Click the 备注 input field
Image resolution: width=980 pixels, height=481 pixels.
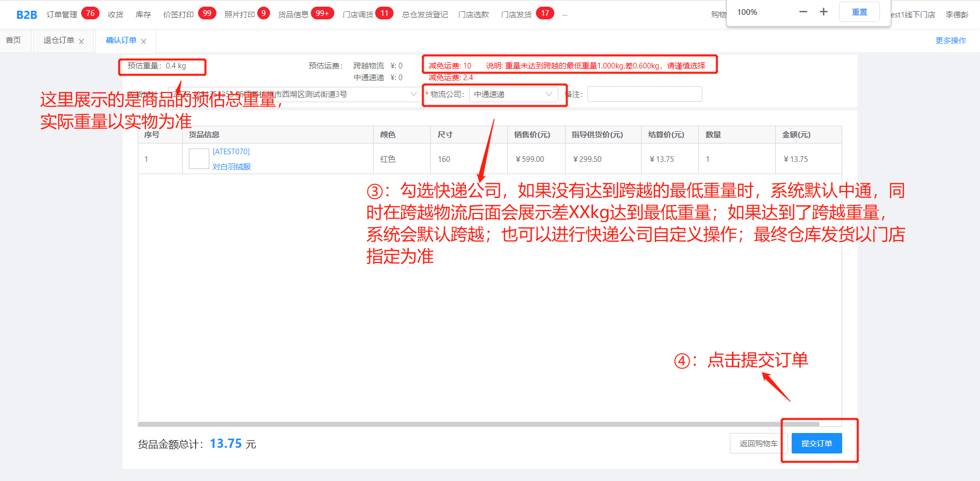644,94
